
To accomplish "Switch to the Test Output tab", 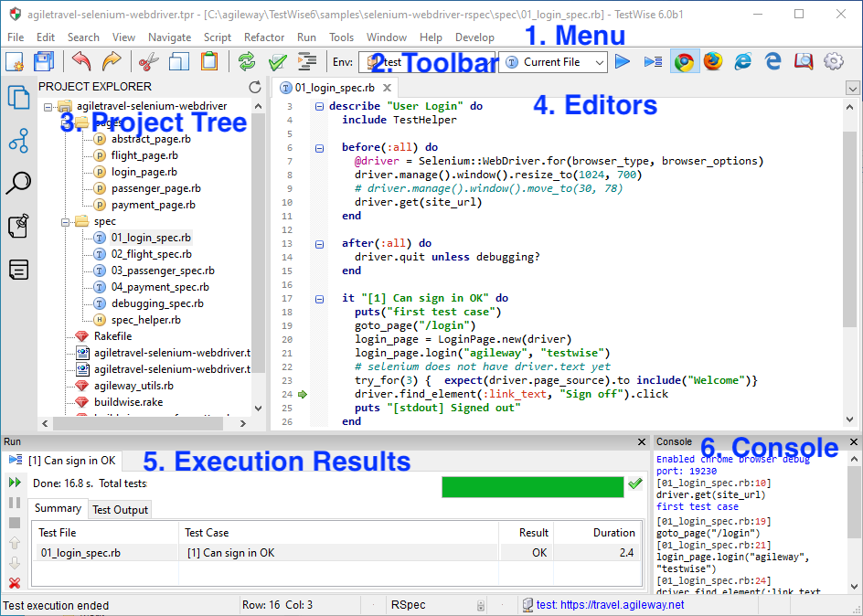I will click(120, 510).
